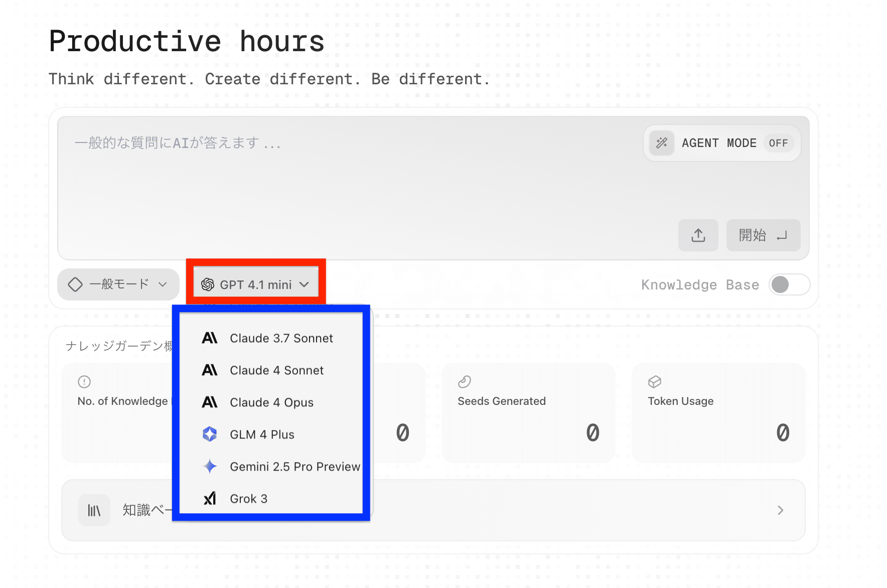
Task: Click link icon above Seeds Generated
Action: (x=465, y=382)
